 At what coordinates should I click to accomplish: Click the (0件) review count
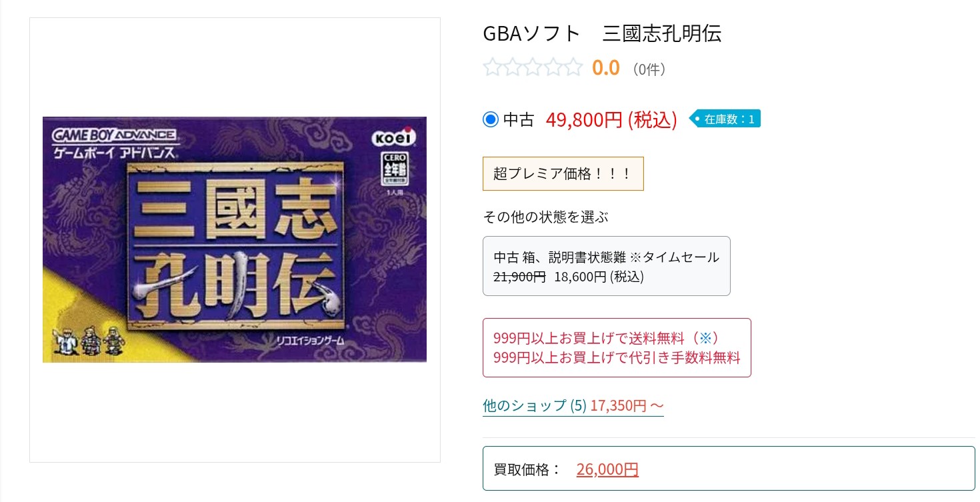[x=649, y=69]
